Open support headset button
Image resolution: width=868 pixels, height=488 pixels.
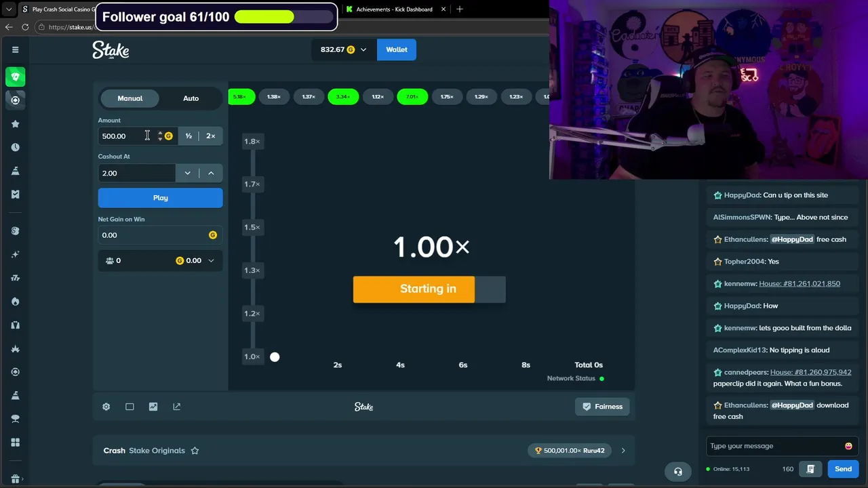tap(678, 472)
